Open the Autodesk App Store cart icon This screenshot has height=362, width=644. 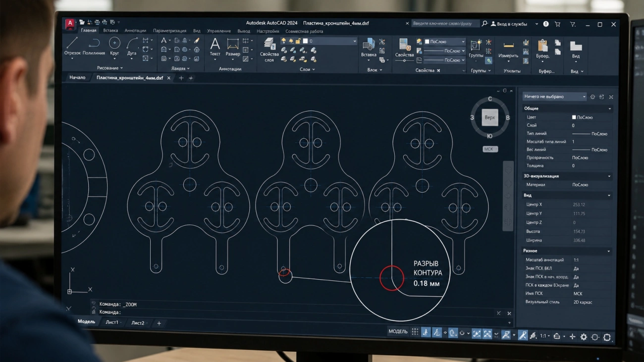point(557,24)
